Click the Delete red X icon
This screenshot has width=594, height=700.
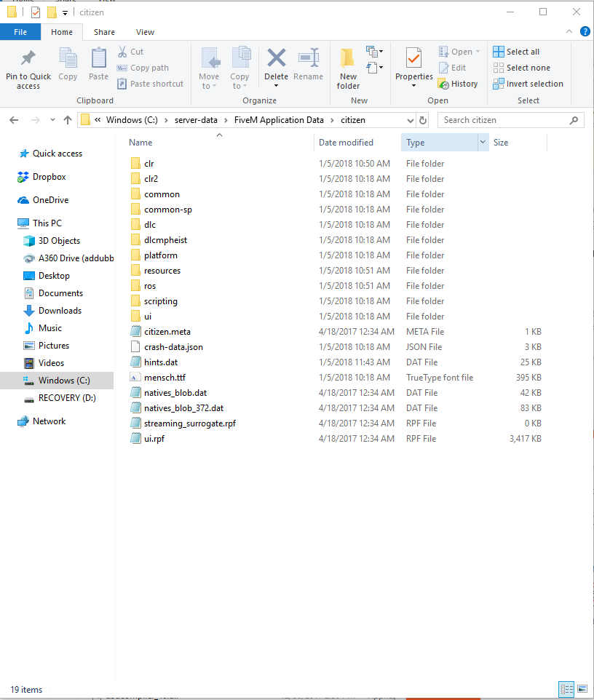pos(277,58)
